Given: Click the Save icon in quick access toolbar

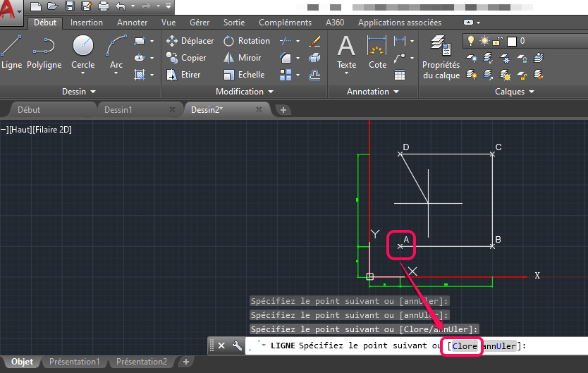Looking at the screenshot, I should 69,6.
